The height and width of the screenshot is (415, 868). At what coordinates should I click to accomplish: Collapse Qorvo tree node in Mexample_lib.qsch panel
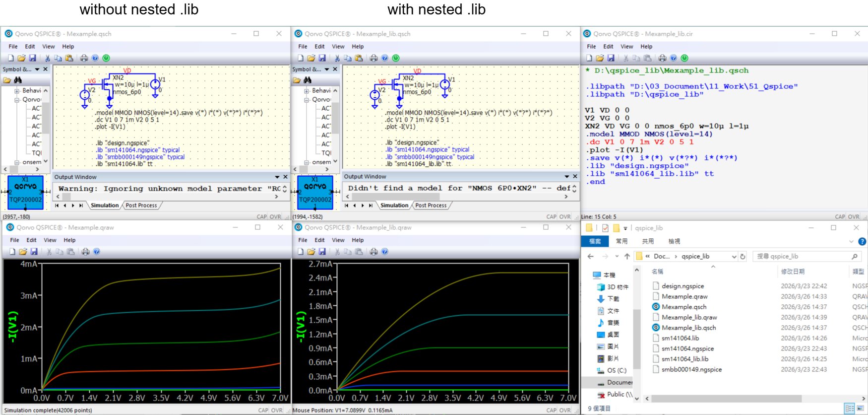point(307,100)
